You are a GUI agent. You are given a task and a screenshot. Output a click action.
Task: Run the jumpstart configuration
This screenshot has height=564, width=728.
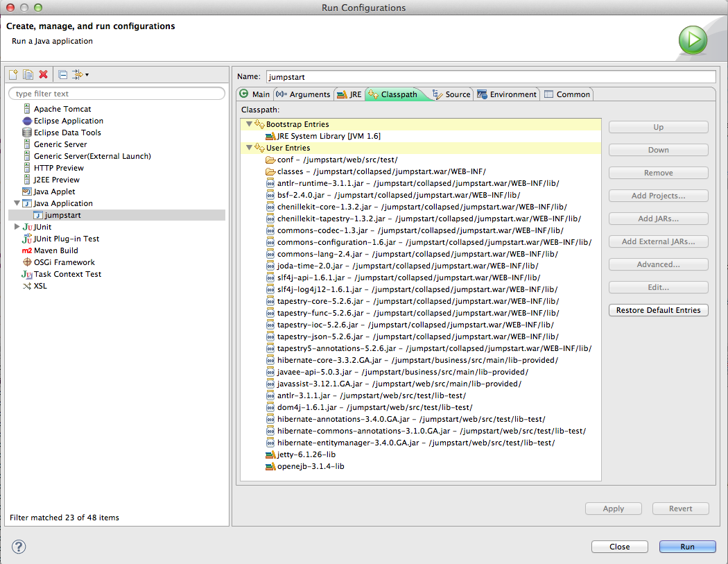coord(688,547)
